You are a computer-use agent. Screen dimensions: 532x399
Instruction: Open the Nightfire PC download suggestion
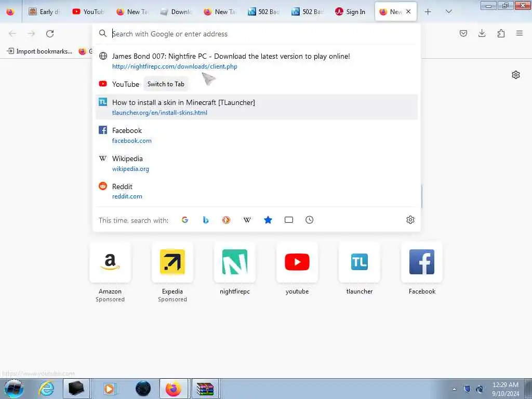coord(257,61)
